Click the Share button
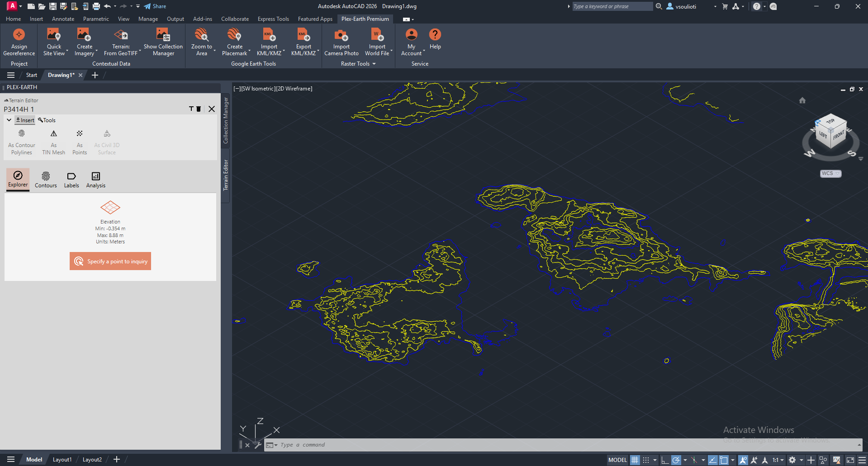Viewport: 868px width, 466px height. tap(155, 6)
